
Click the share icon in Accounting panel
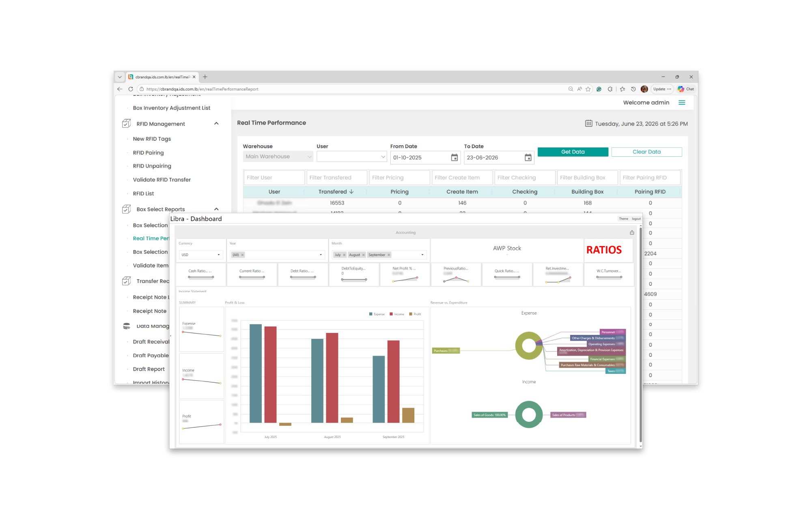point(632,233)
